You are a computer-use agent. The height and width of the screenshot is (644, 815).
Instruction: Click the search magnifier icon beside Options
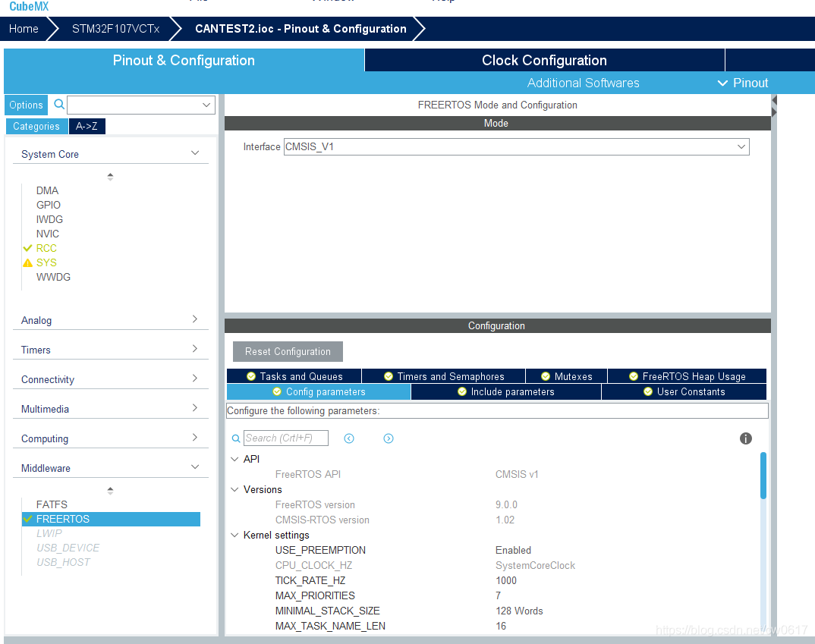(x=59, y=105)
